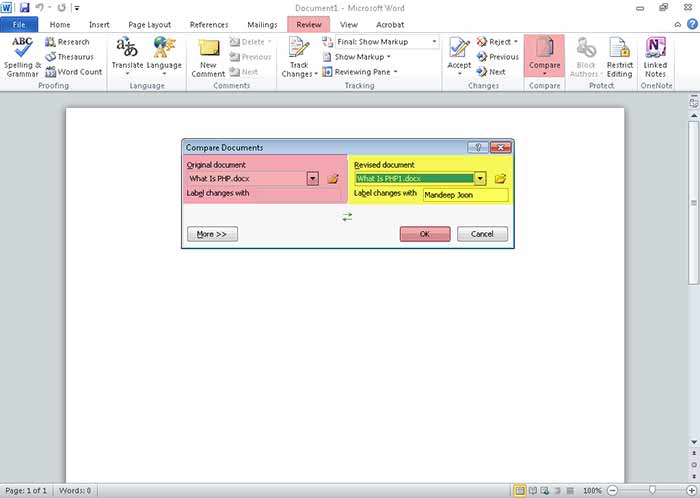Open Linked Notes in OneNote
Screen dimensions: 700x498
tap(655, 58)
